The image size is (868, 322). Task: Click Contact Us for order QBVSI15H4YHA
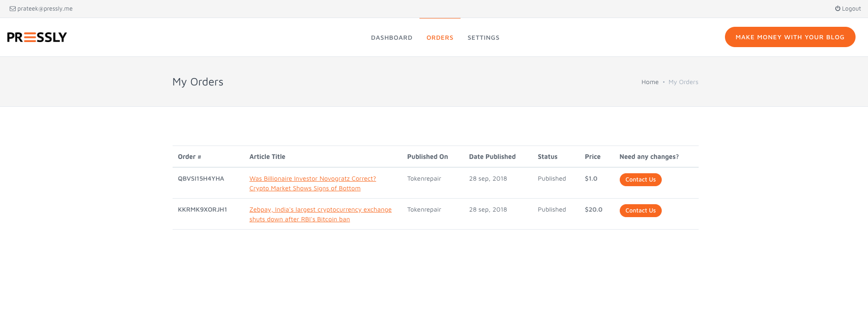[641, 180]
